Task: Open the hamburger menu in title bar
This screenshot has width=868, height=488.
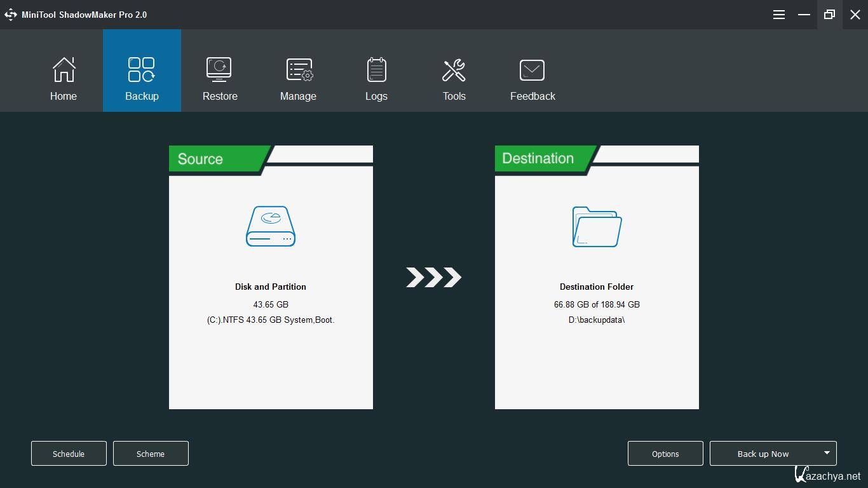Action: [x=778, y=15]
